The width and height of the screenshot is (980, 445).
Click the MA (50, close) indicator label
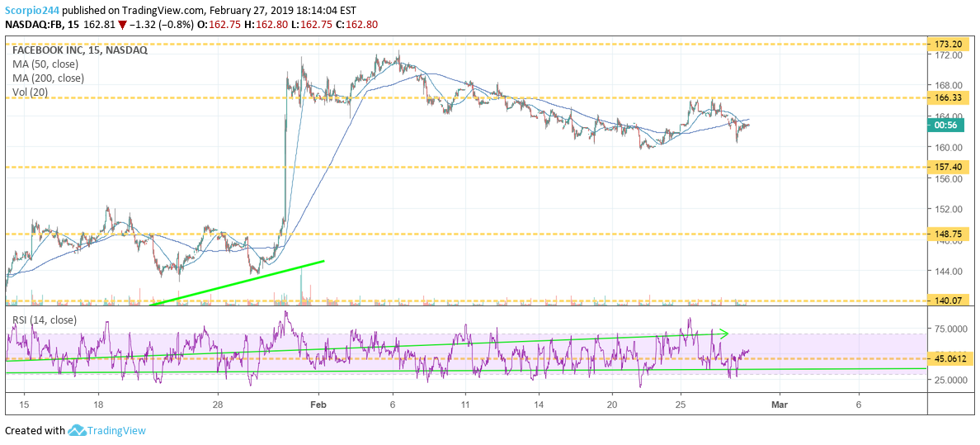(x=44, y=64)
